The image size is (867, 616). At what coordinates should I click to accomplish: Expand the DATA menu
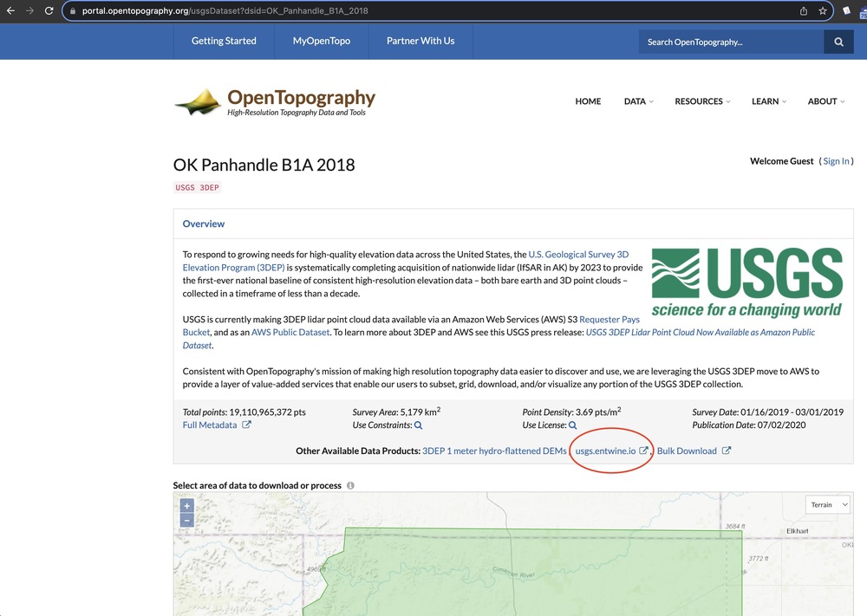639,101
